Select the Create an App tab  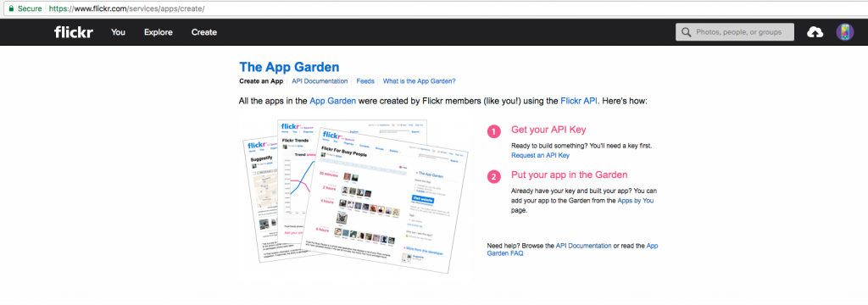(261, 80)
